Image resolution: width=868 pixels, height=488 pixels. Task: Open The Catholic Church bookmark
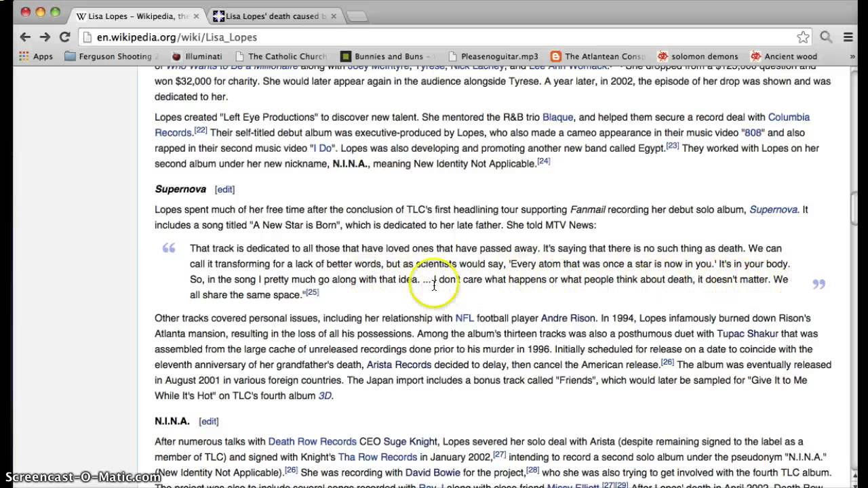280,56
